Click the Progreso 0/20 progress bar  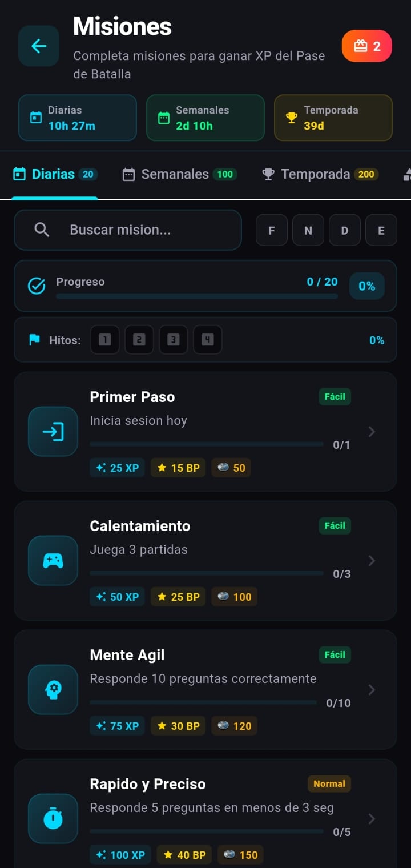click(x=197, y=296)
